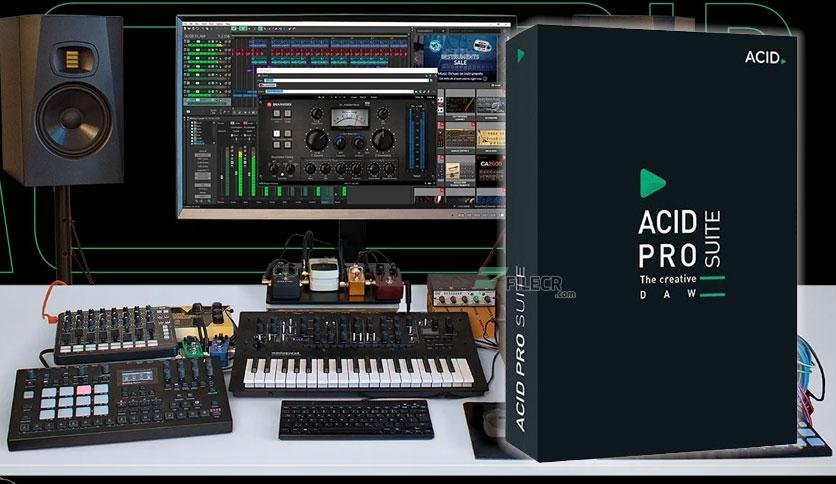Select the red clip row in the timeline
Image resolution: width=836 pixels, height=484 pixels.
pos(320,53)
